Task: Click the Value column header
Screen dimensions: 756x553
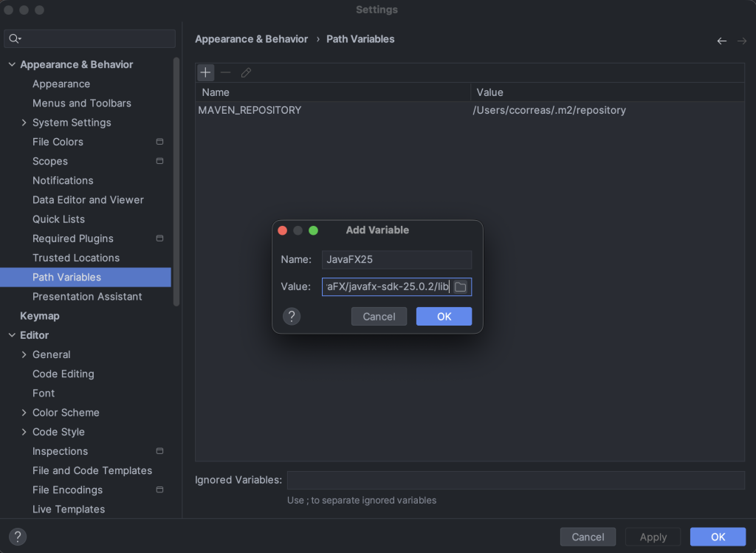Action: tap(608, 92)
